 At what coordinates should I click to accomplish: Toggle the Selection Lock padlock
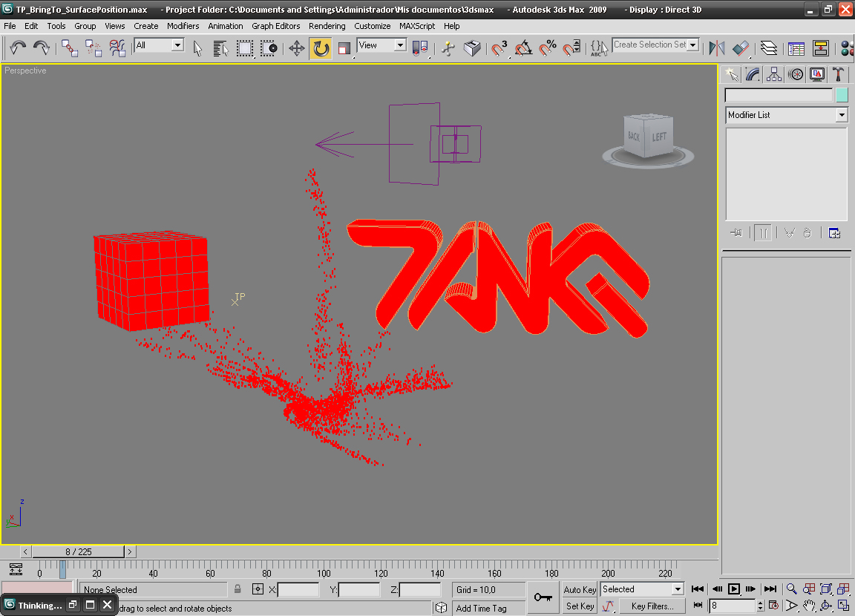[237, 589]
